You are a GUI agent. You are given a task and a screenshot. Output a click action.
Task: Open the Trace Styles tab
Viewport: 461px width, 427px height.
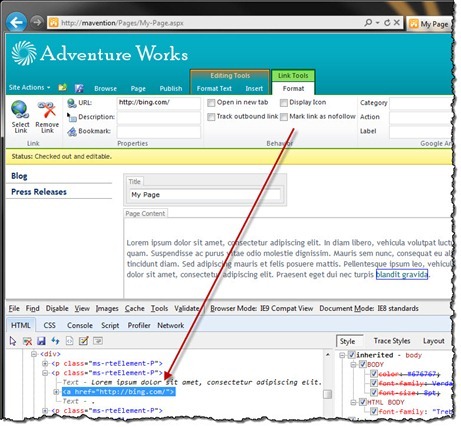pyautogui.click(x=392, y=341)
